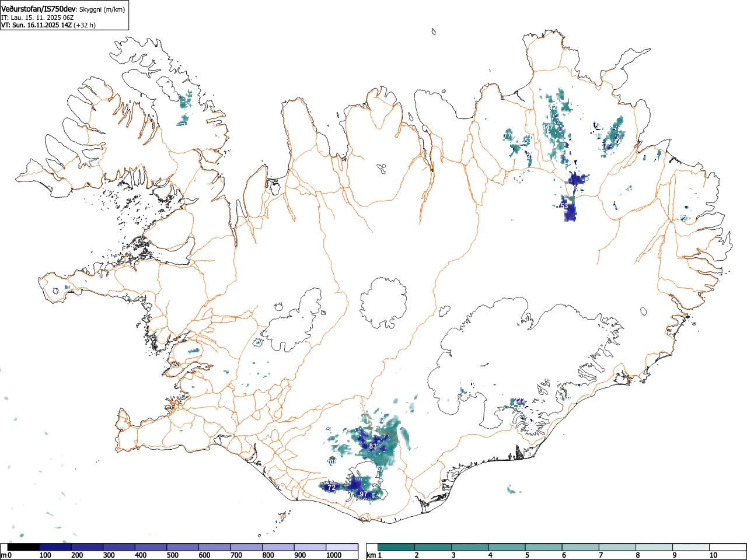Select the 900–1000 m legend swatch
The image size is (747, 560).
[310, 547]
